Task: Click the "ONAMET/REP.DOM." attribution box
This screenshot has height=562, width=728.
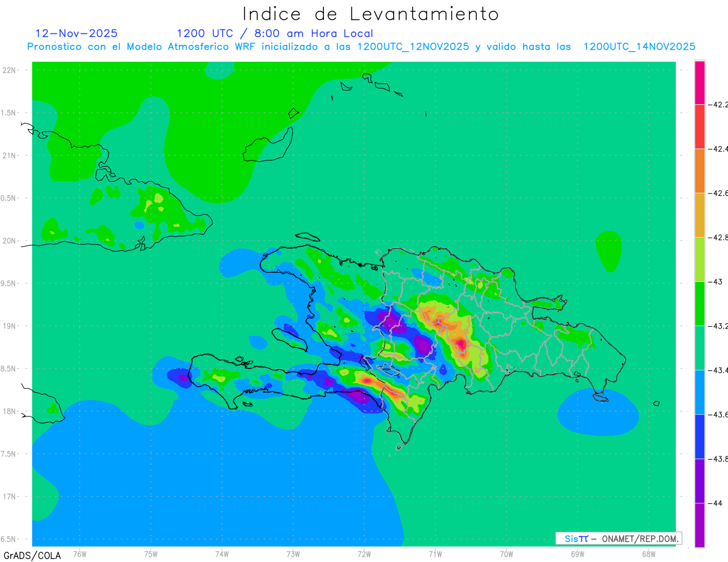Action: click(618, 538)
